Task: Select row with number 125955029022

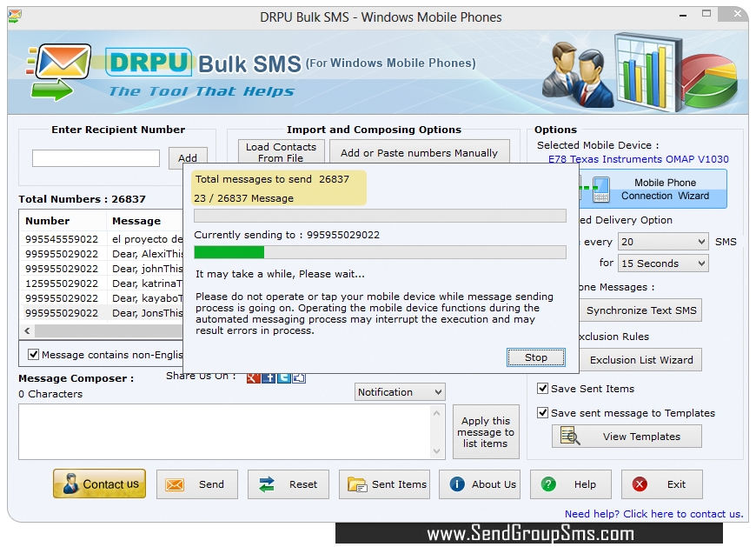Action: (x=102, y=284)
